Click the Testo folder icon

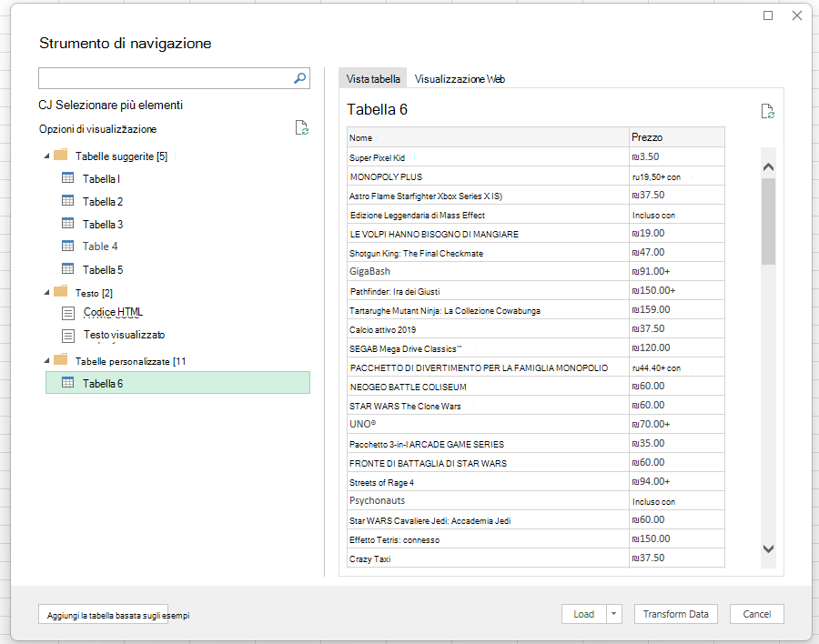61,291
